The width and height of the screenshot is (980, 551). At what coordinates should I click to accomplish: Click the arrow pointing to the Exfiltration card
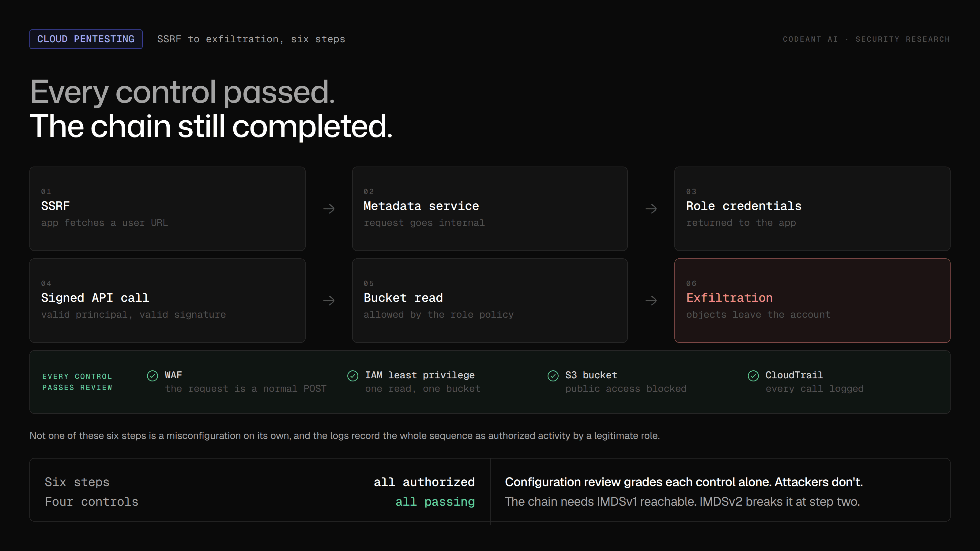[x=651, y=301]
